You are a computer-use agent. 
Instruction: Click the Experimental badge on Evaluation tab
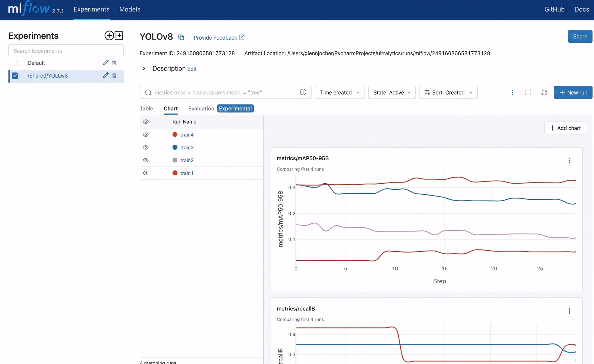click(x=235, y=109)
